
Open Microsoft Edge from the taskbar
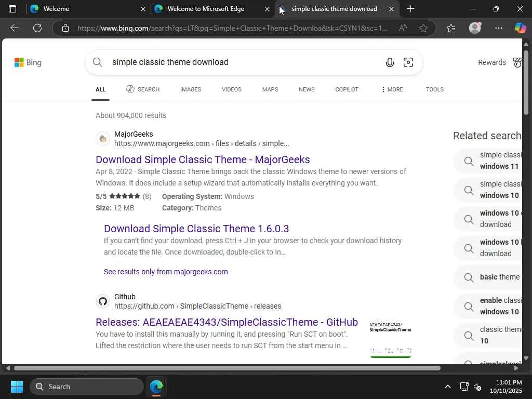[x=156, y=387]
